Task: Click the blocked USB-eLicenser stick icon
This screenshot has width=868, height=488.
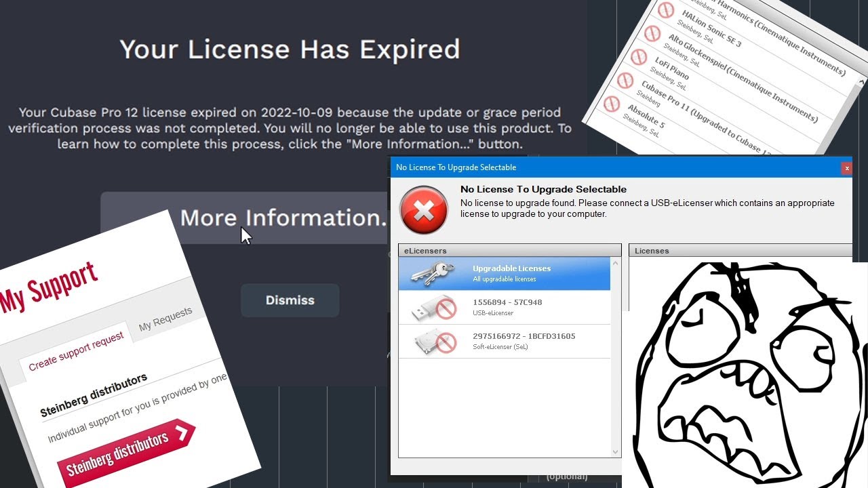Action: tap(434, 308)
